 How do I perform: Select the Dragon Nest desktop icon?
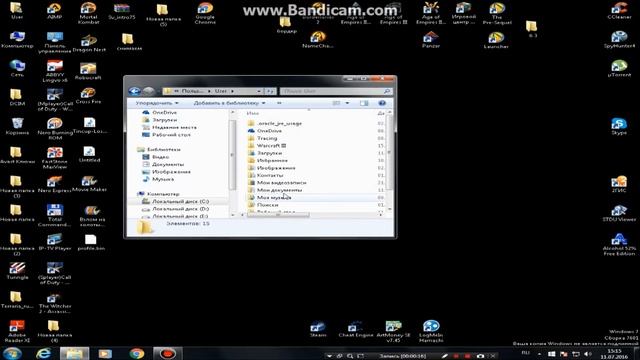coord(89,44)
